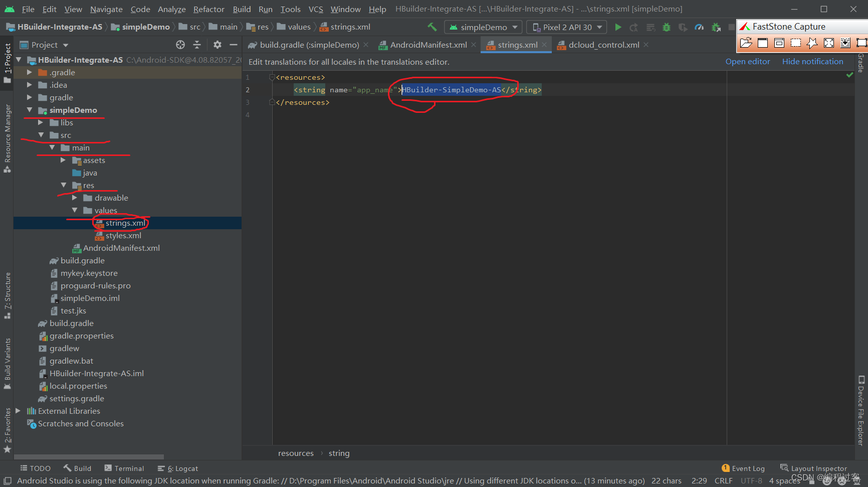Select styles.xml in project tree
Image resolution: width=868 pixels, height=487 pixels.
(x=123, y=235)
